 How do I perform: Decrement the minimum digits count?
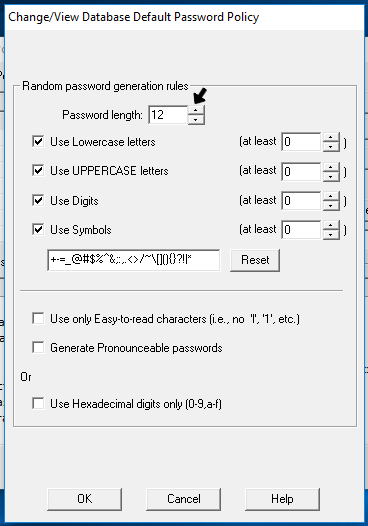(331, 206)
